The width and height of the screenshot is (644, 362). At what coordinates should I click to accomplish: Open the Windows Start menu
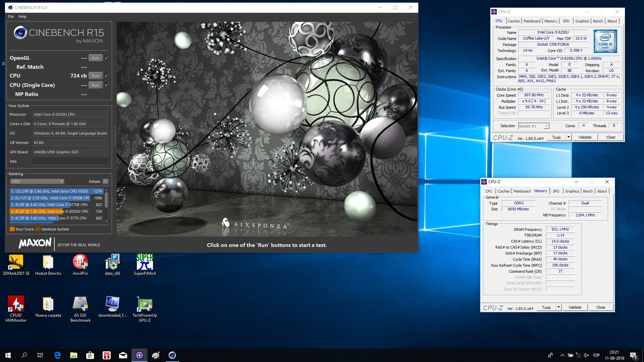point(8,355)
